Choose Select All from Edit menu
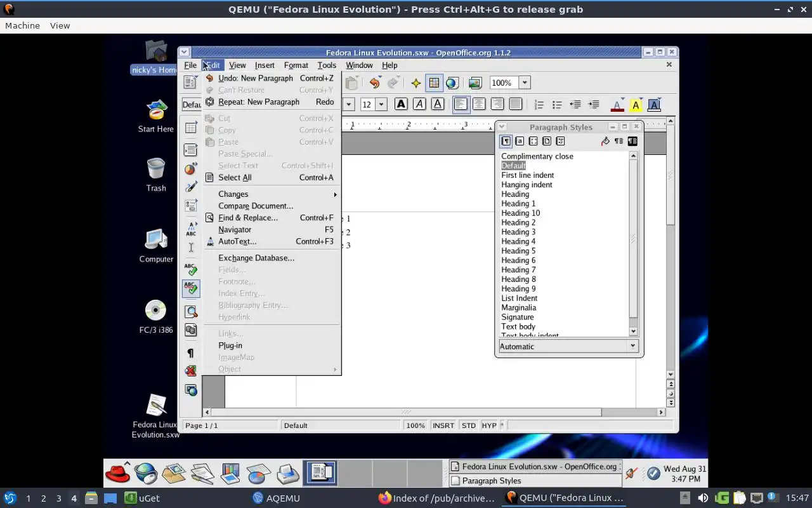 tap(272, 178)
